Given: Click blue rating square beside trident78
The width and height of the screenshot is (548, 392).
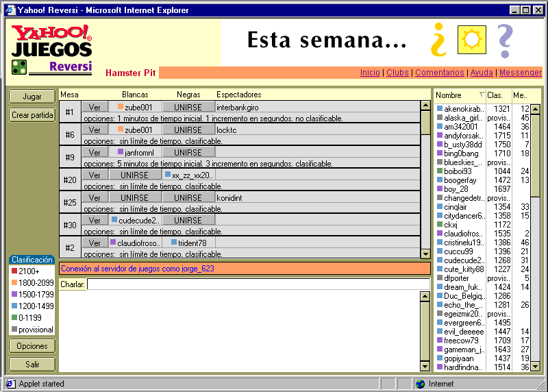Looking at the screenshot, I should click(174, 242).
